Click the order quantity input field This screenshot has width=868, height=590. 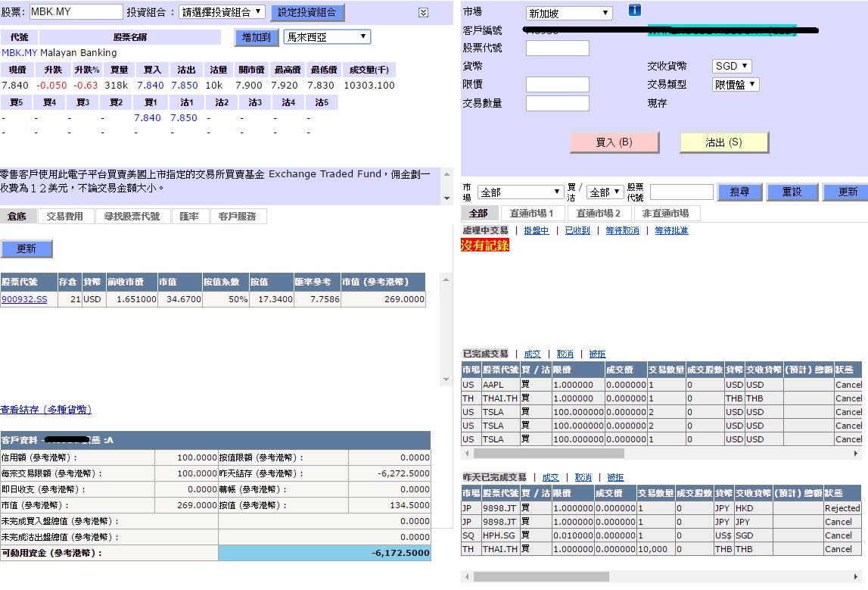(x=557, y=104)
